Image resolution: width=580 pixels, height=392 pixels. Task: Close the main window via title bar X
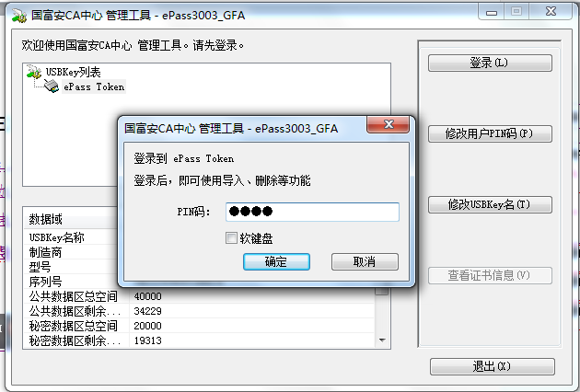[x=551, y=11]
